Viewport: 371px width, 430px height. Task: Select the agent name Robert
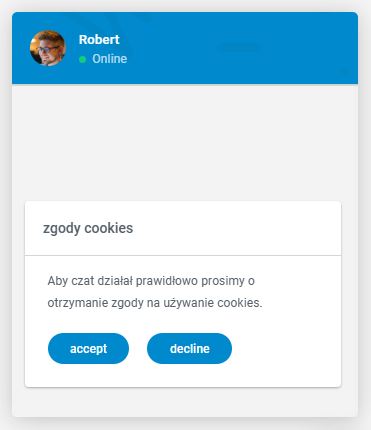point(99,39)
